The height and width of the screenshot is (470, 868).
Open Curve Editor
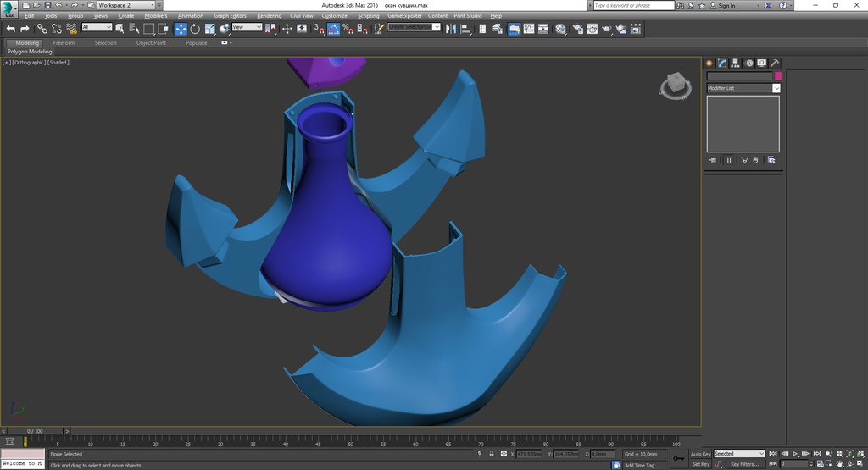pos(529,29)
